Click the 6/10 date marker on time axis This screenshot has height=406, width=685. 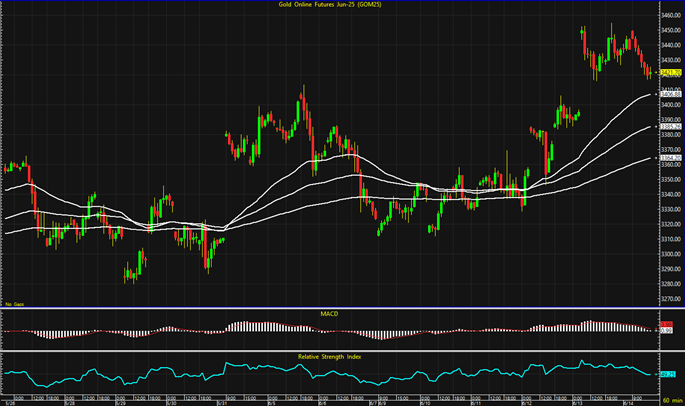click(x=425, y=403)
